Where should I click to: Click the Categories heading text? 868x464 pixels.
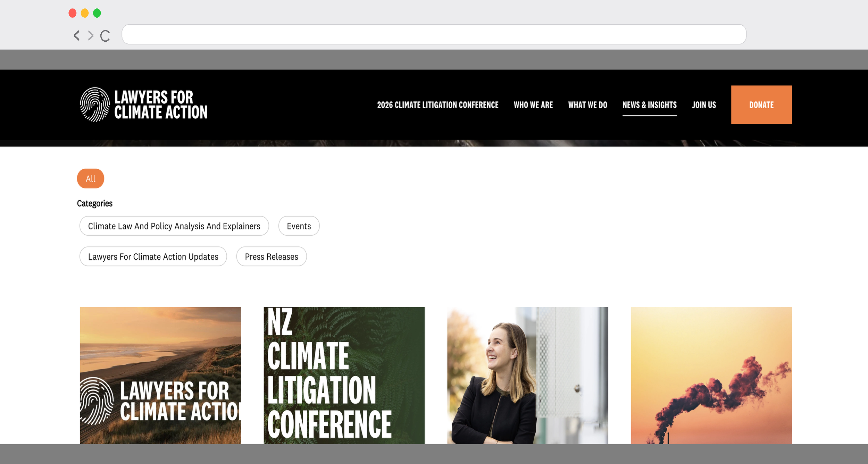(x=94, y=203)
